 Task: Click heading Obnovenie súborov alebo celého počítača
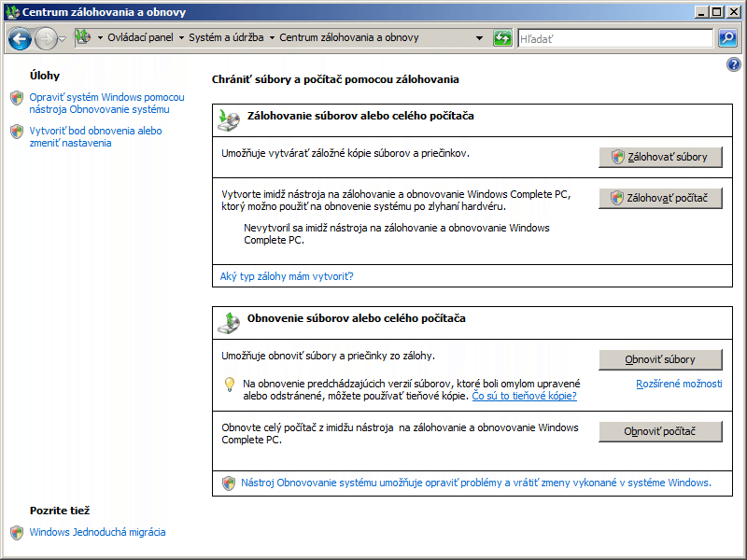point(357,318)
